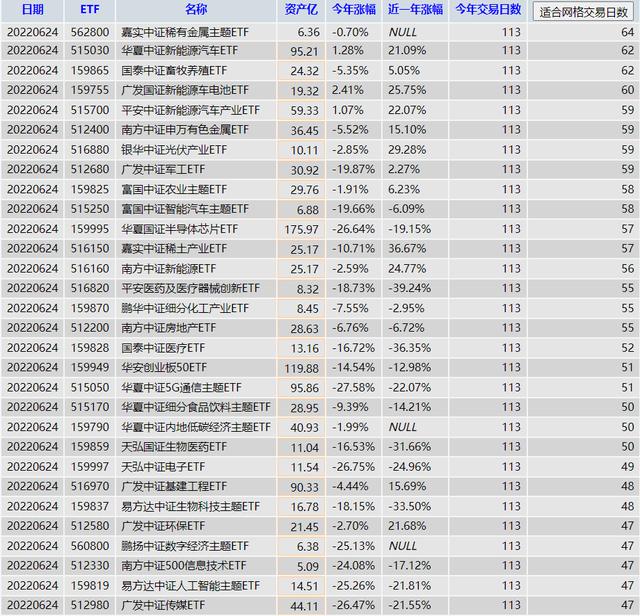Select 广发中证军工ETF name cell
The width and height of the screenshot is (640, 616).
161,169
